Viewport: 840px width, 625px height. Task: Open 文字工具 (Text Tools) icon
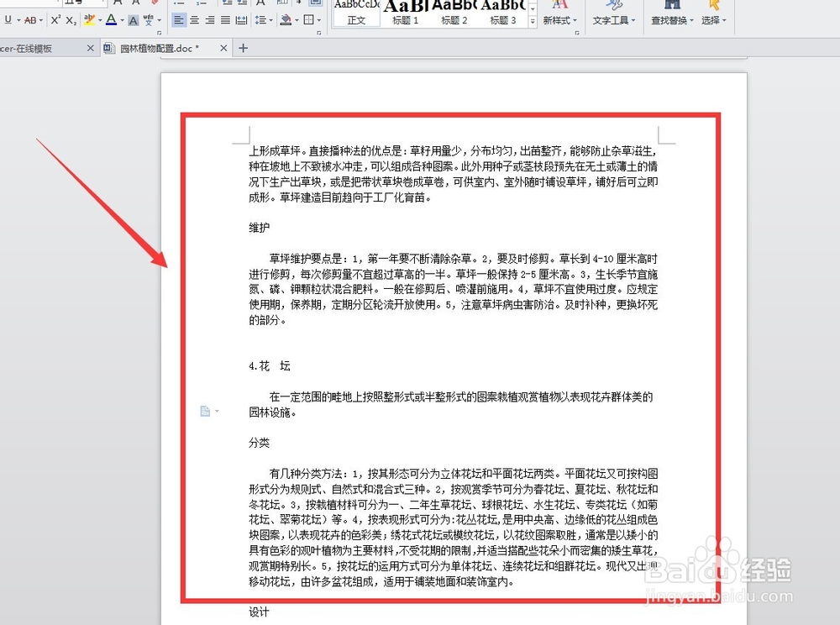pyautogui.click(x=614, y=13)
